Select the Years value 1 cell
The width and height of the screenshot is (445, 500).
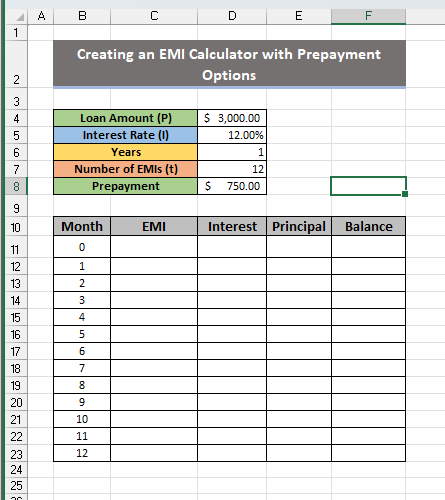pyautogui.click(x=232, y=152)
